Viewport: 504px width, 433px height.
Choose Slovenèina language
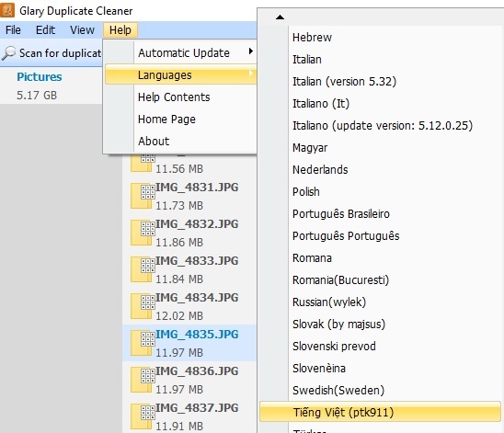point(380,368)
